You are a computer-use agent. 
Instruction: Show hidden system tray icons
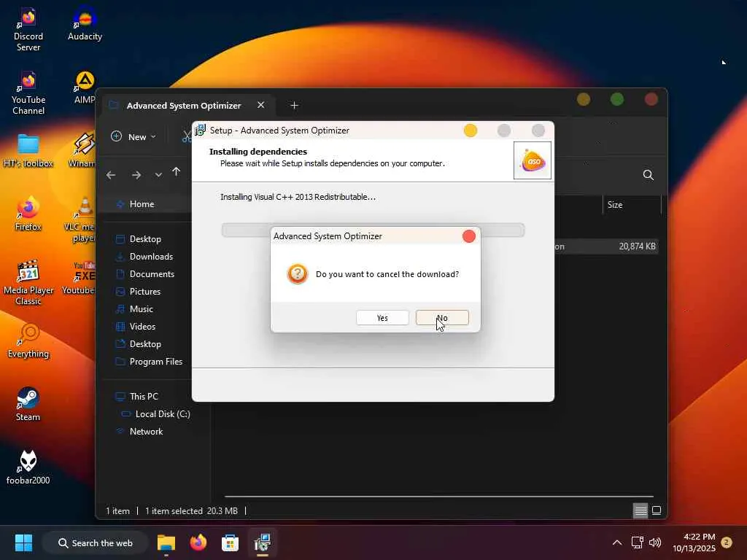coord(617,542)
